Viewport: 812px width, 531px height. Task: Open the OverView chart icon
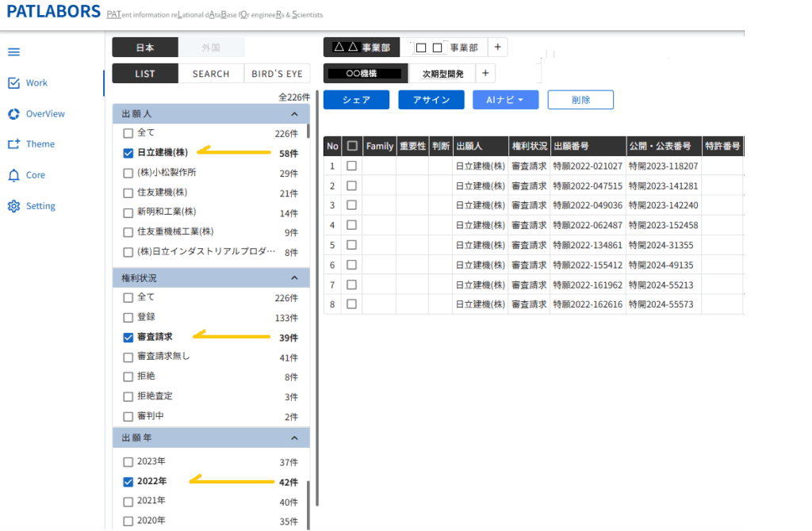click(13, 114)
